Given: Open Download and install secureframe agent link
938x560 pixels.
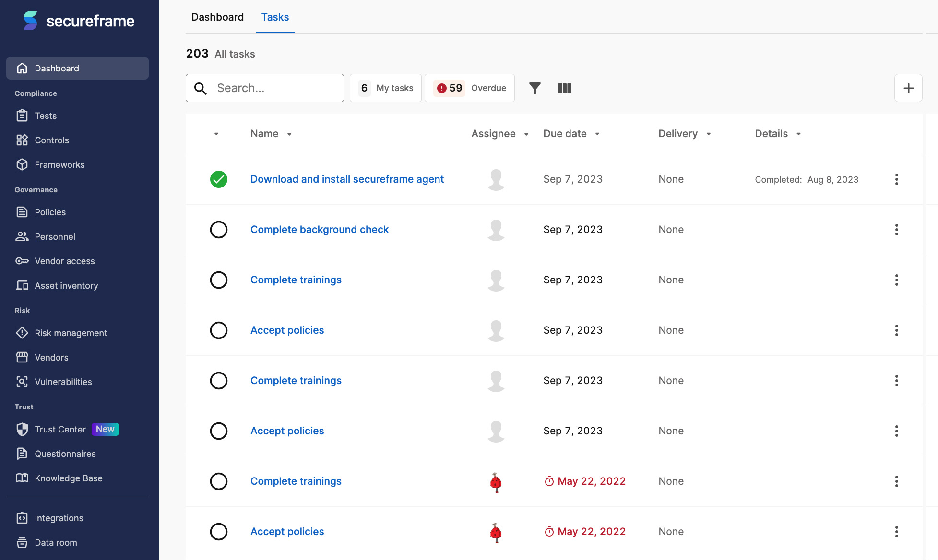Looking at the screenshot, I should pos(347,179).
